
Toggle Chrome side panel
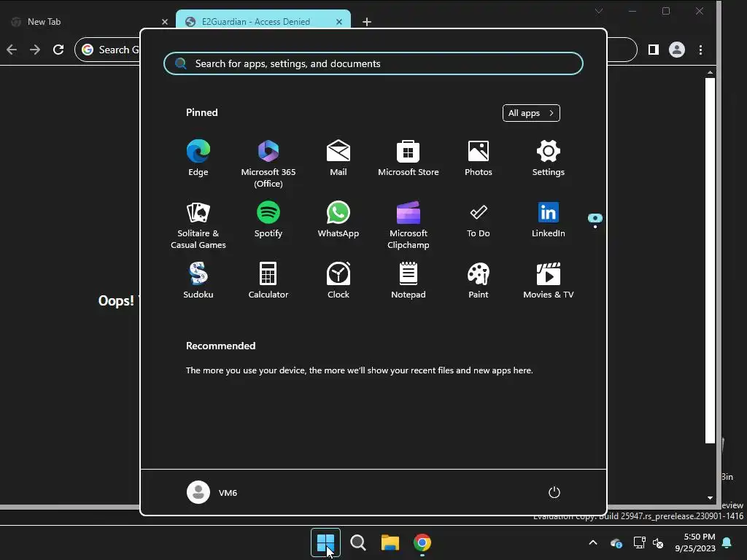654,50
